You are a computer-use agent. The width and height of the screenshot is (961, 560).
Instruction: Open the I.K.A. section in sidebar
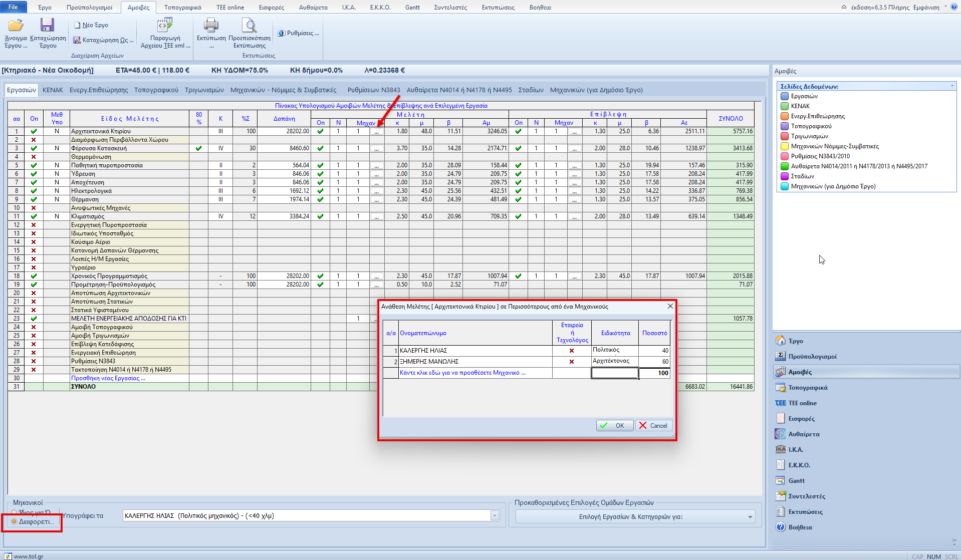click(x=795, y=450)
